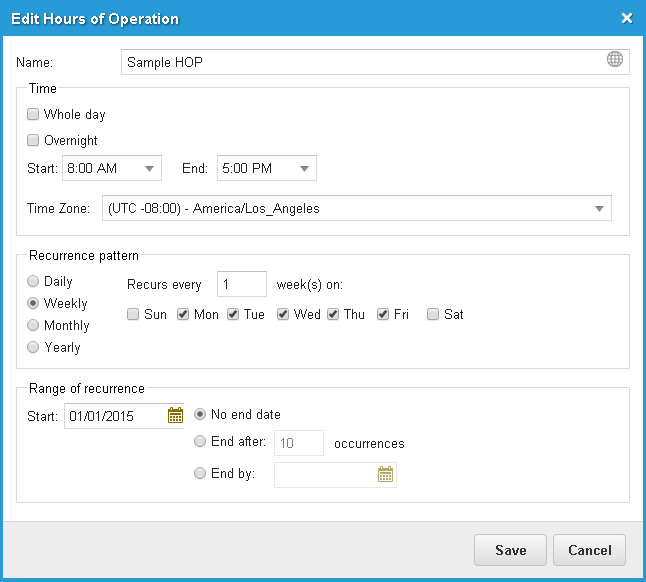Check the Sat checkbox
646x582 pixels.
point(433,314)
